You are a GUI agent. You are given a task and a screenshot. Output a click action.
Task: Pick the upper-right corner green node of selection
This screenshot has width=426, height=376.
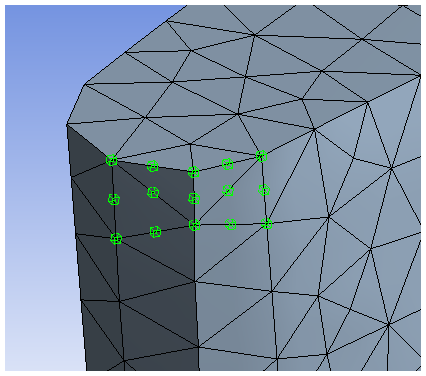[x=261, y=156]
